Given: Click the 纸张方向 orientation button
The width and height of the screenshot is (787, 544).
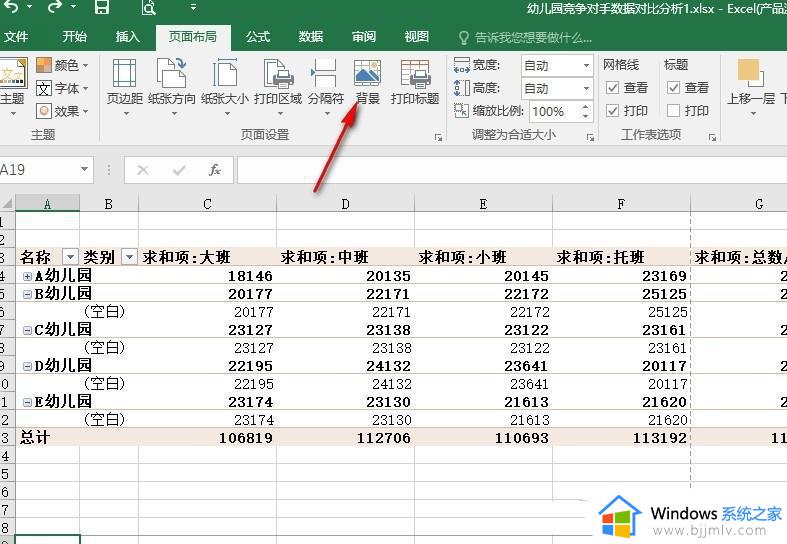Looking at the screenshot, I should tap(172, 86).
